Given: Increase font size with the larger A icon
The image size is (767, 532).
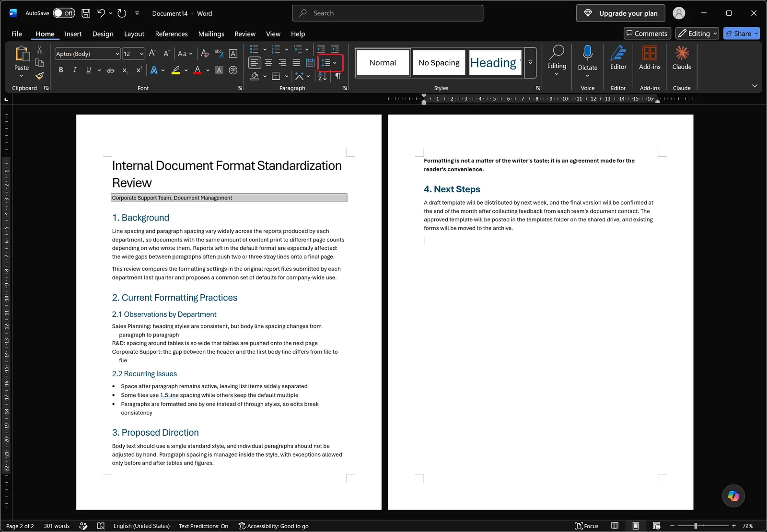Looking at the screenshot, I should tap(152, 54).
